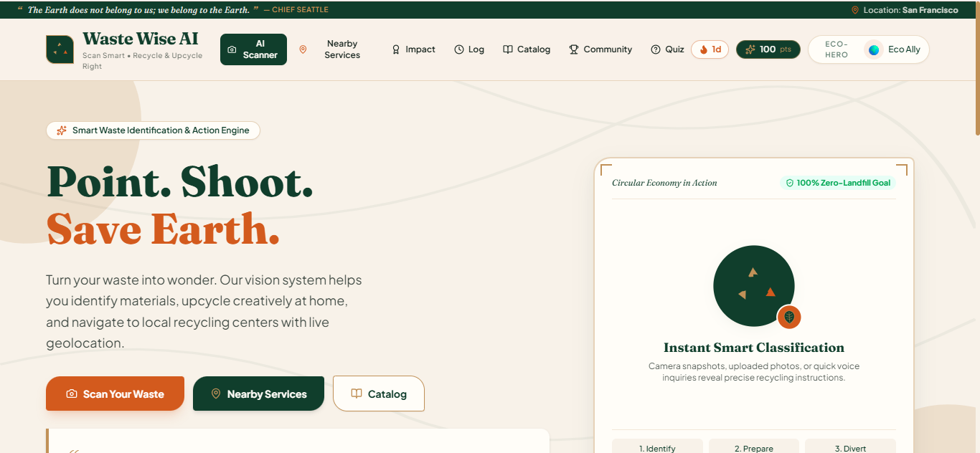Click the flame streak 1d badge

click(710, 49)
